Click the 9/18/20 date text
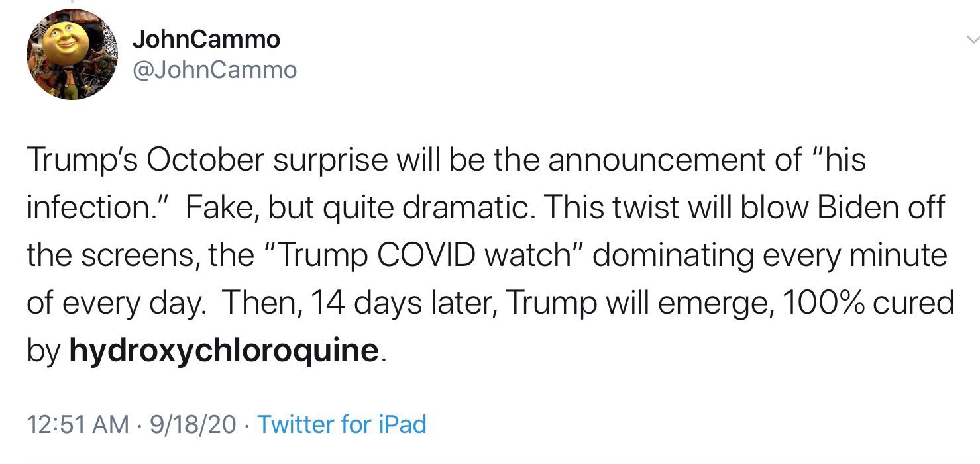Screen dimensions: 980x464 click(193, 424)
